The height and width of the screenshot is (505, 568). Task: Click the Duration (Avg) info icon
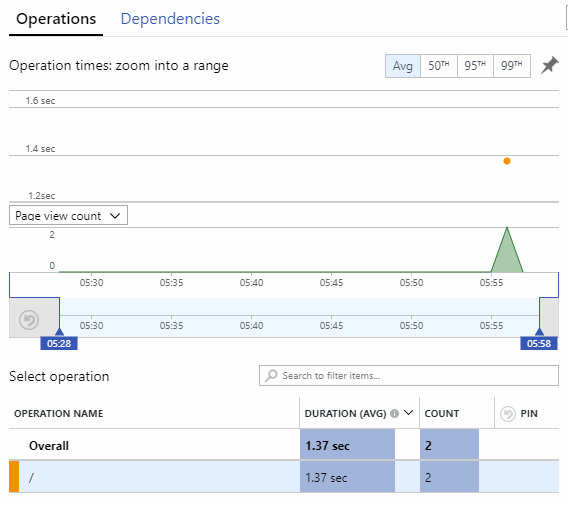pos(394,413)
